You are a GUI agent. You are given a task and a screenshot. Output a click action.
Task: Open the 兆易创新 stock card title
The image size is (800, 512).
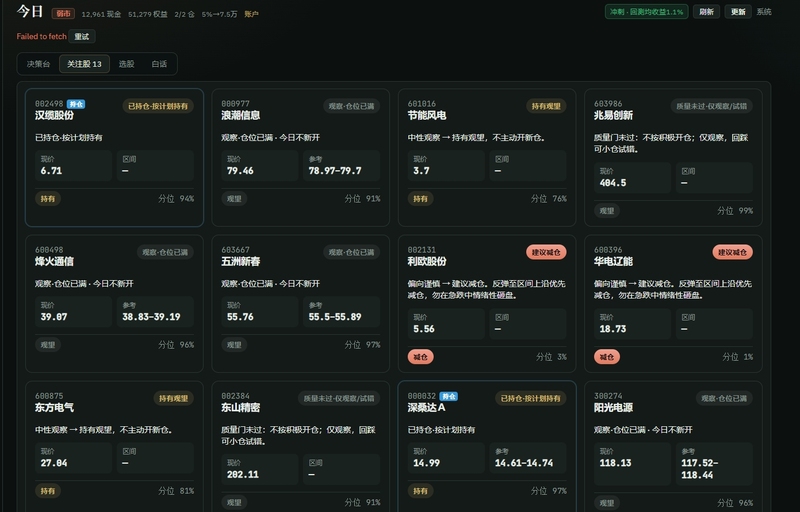point(613,115)
